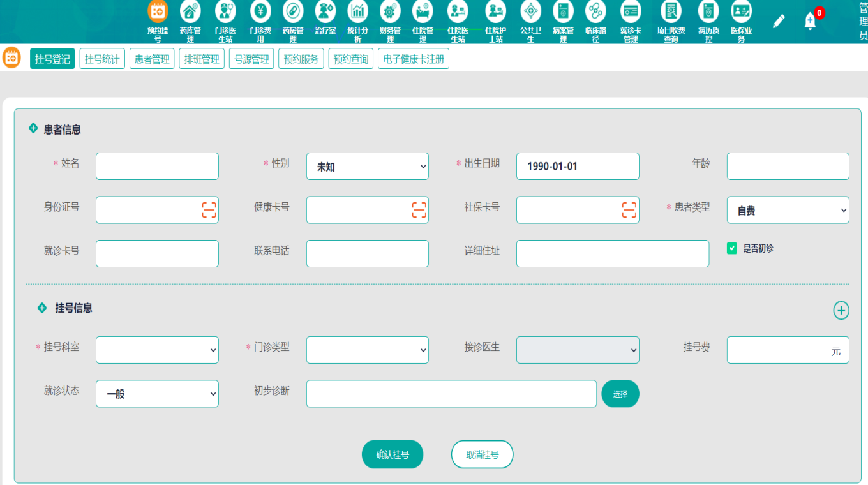868x485 pixels.
Task: Click the pencil edit icon
Action: [779, 21]
